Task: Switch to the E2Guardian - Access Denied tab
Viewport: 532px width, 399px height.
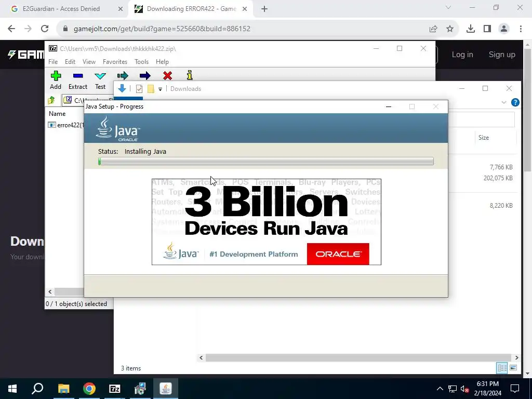Action: 61,9
